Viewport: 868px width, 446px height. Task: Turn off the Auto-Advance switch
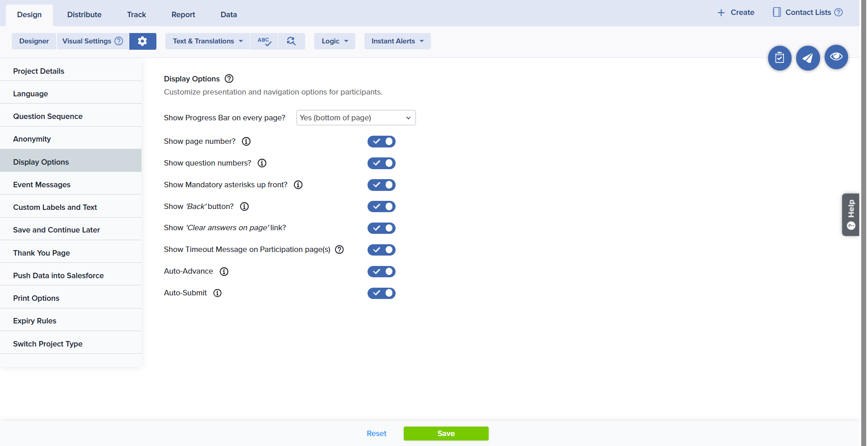[381, 272]
